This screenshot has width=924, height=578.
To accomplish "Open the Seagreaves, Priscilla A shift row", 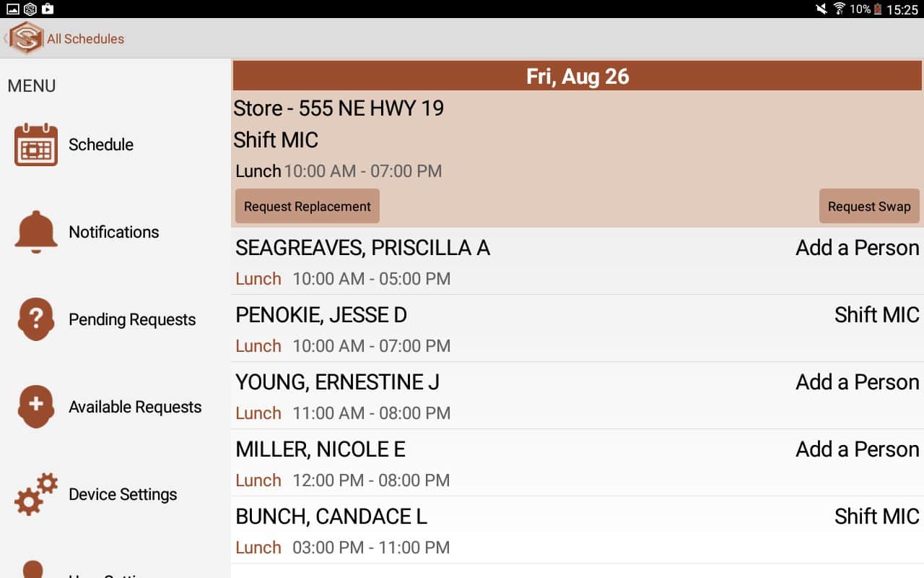I will click(576, 262).
